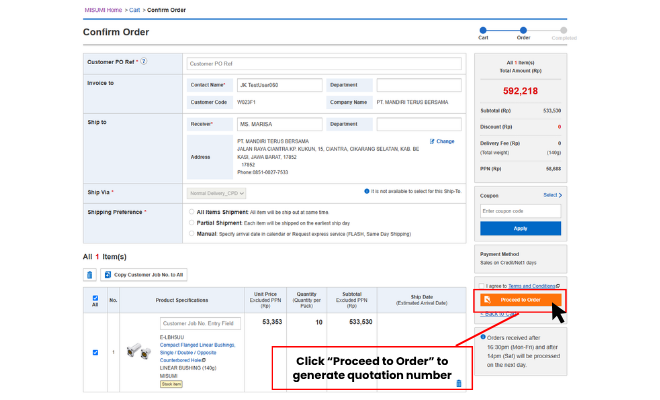The width and height of the screenshot is (660, 400).
Task: Uncheck the item 1 row checkbox
Action: (95, 352)
